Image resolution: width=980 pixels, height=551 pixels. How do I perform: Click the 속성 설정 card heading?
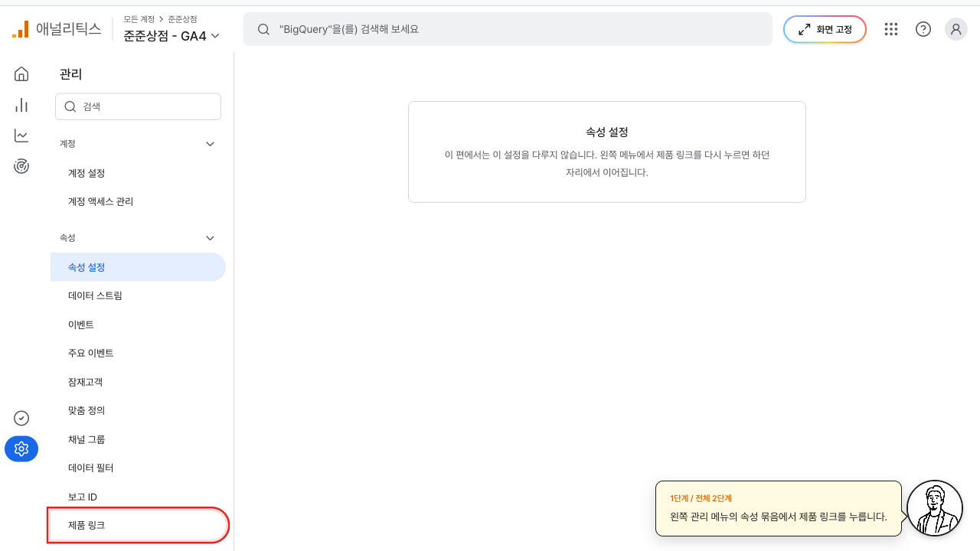607,132
